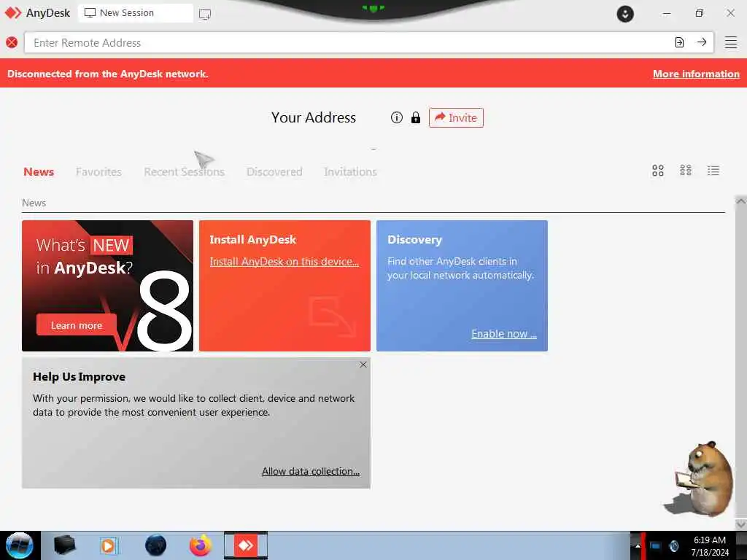The height and width of the screenshot is (560, 747).
Task: Click Allow data collection link
Action: [311, 471]
